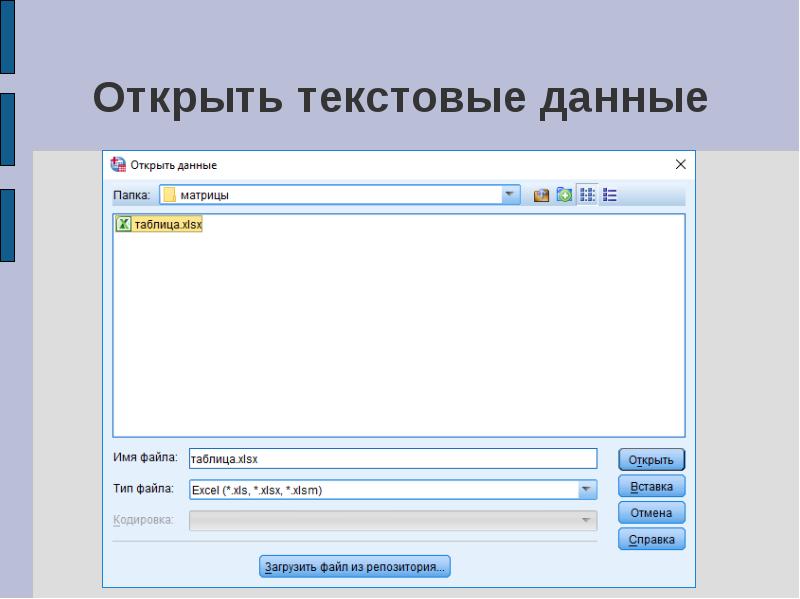Cancel the dialog with Отмена

coord(652,513)
